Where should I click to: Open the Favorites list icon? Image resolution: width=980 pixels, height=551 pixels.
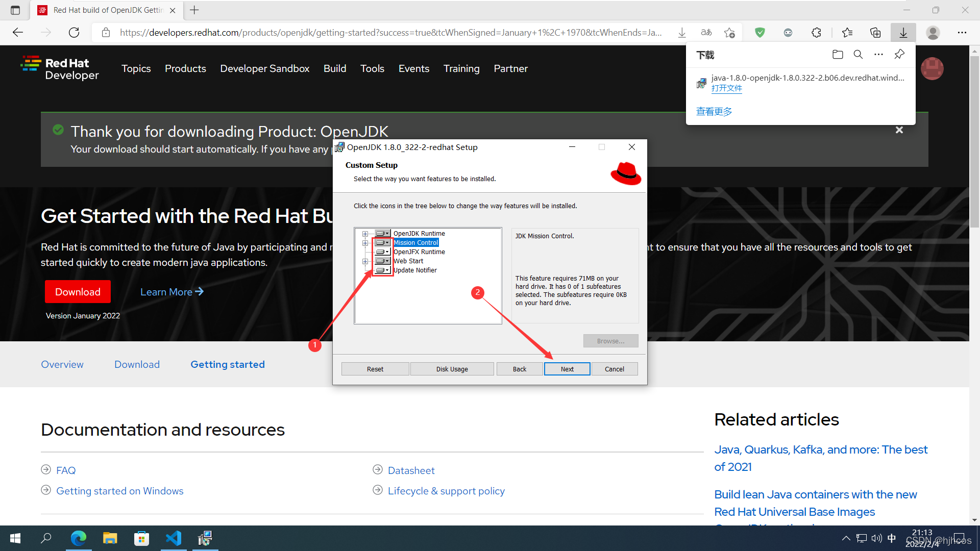point(847,33)
